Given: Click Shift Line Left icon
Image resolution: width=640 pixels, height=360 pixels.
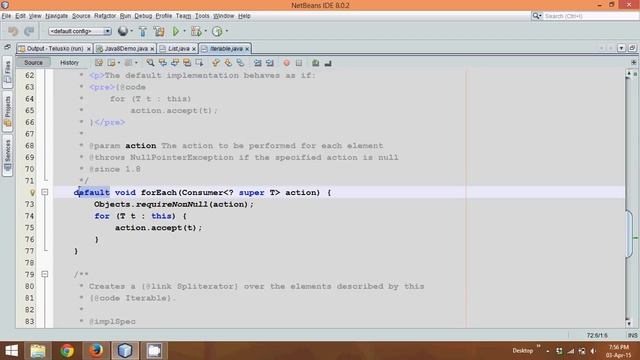Looking at the screenshot, I should pyautogui.click(x=258, y=63).
